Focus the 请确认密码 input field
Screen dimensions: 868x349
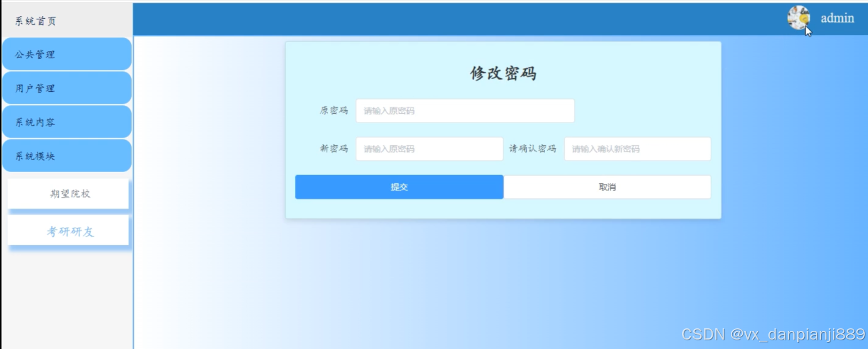(638, 149)
